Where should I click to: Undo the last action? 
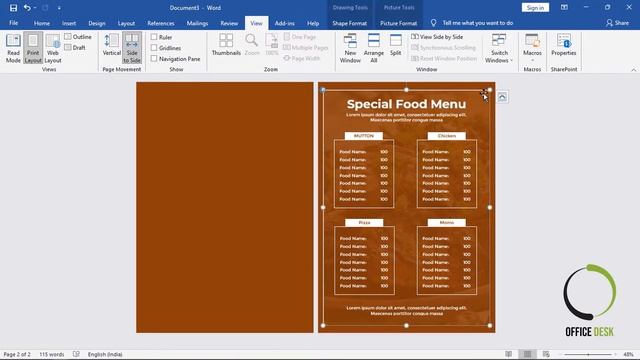click(x=27, y=8)
